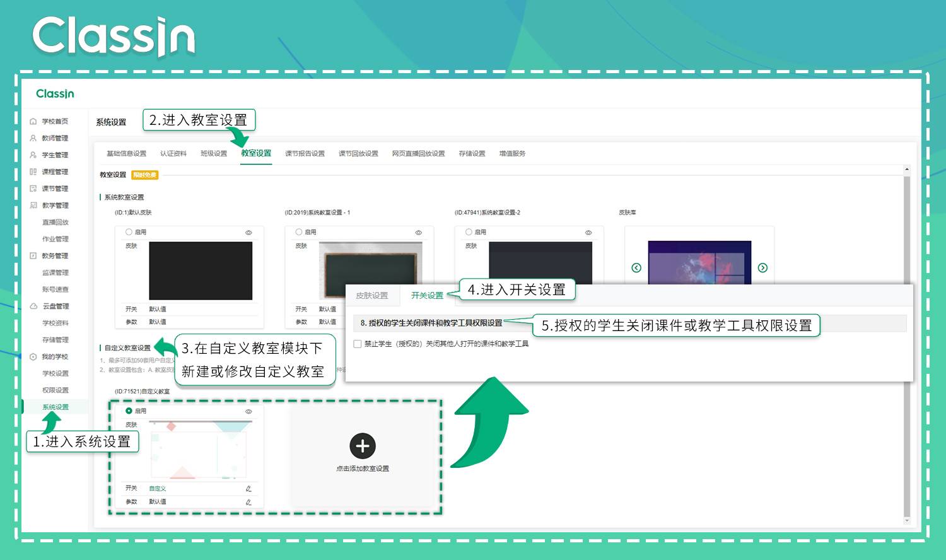
Task: Open 学校首页 in the sidebar
Action: click(55, 121)
